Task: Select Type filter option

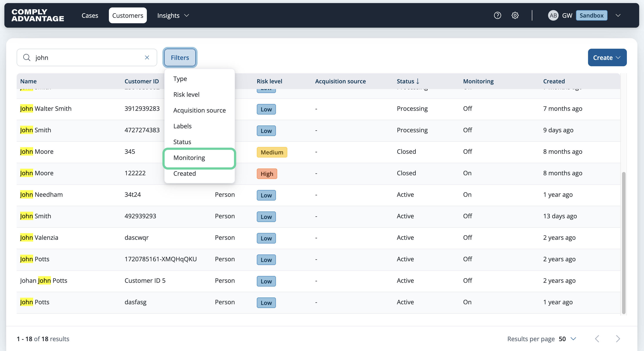Action: pyautogui.click(x=200, y=79)
